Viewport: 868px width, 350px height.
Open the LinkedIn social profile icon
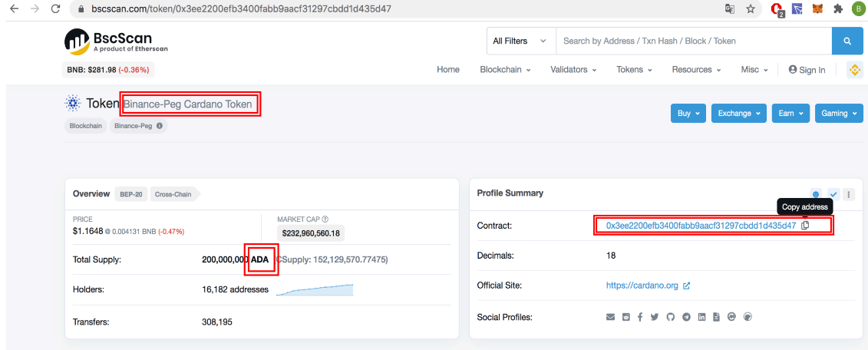(x=702, y=317)
